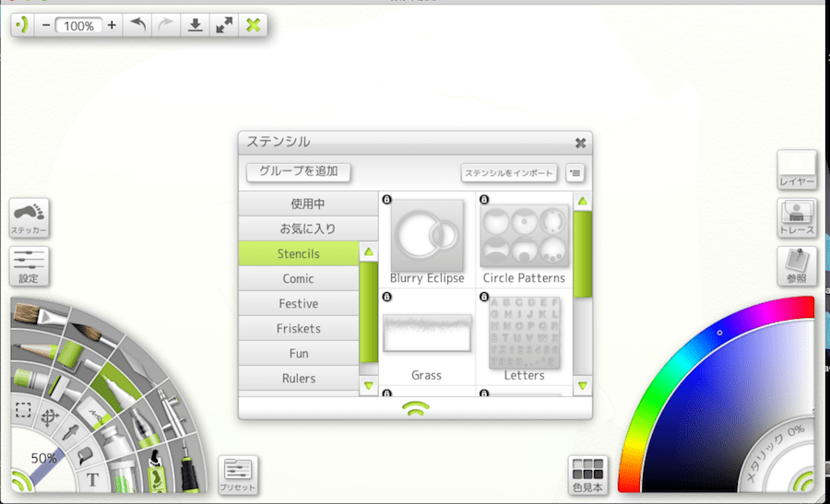Select the dashed-square Selection tool
Screen dimensions: 830x504
[23, 410]
